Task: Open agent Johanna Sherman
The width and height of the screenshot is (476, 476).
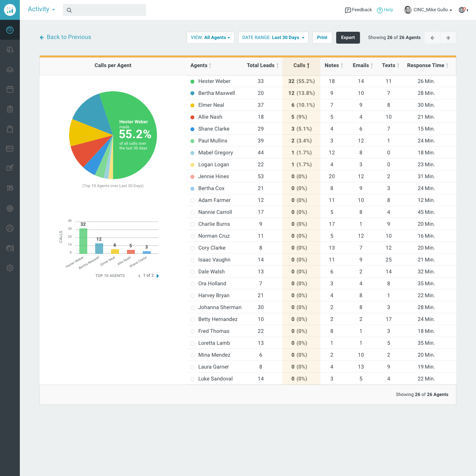Action: 220,307
